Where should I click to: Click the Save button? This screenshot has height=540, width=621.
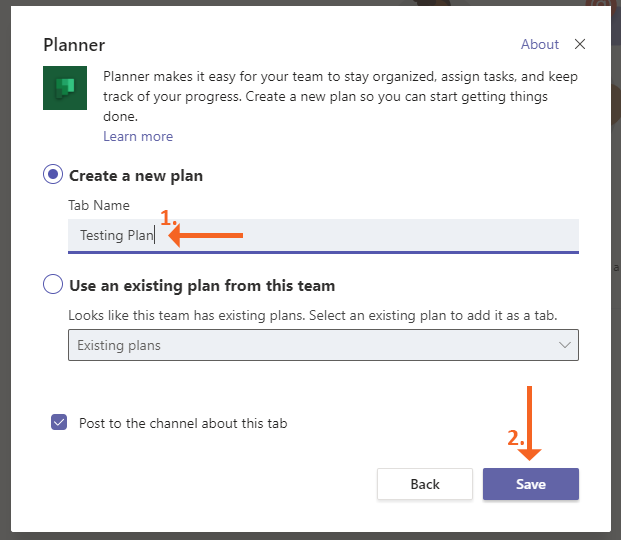pyautogui.click(x=530, y=484)
